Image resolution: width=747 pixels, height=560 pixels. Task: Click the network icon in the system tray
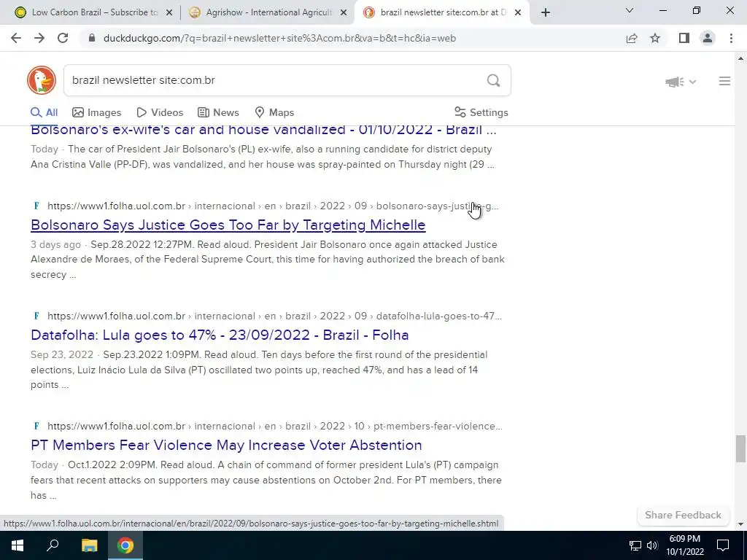pos(635,545)
